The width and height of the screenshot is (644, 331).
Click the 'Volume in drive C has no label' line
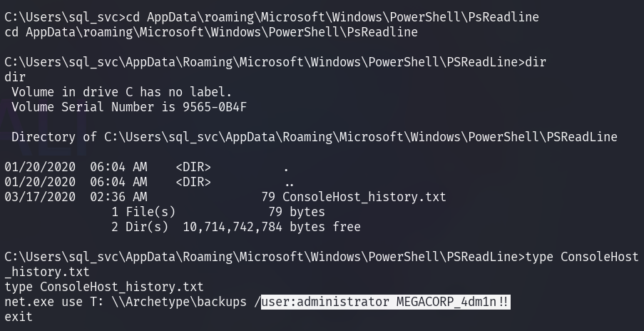coord(121,92)
